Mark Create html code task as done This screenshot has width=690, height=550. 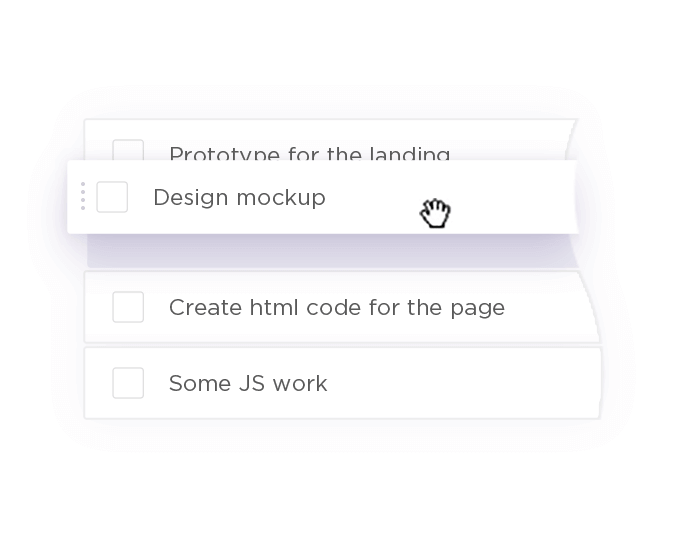point(128,307)
